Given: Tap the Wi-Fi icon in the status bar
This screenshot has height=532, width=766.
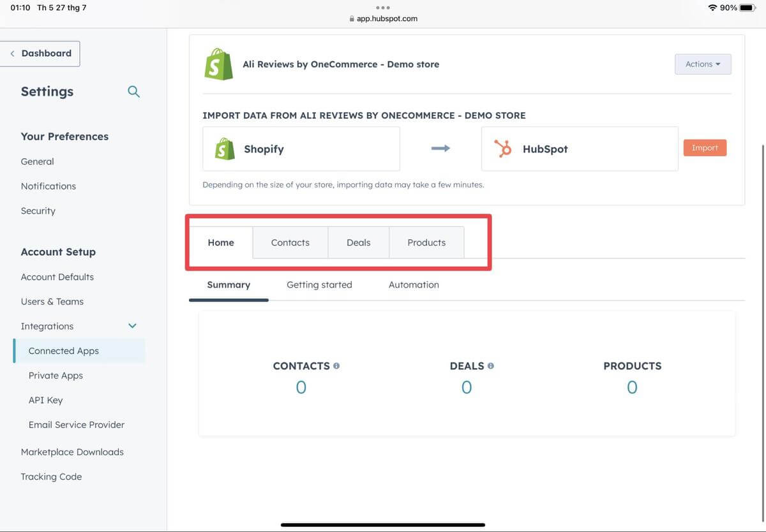Looking at the screenshot, I should click(x=712, y=8).
